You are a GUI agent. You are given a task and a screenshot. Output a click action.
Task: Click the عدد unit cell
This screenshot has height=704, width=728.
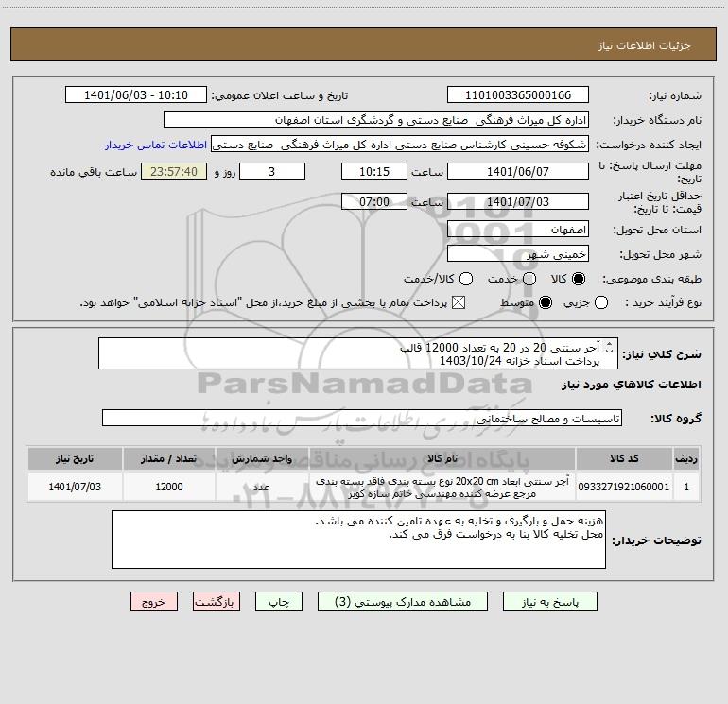(262, 487)
